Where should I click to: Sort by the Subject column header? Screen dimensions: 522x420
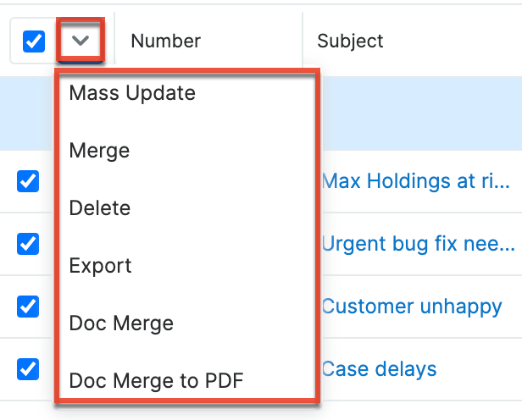tap(350, 41)
